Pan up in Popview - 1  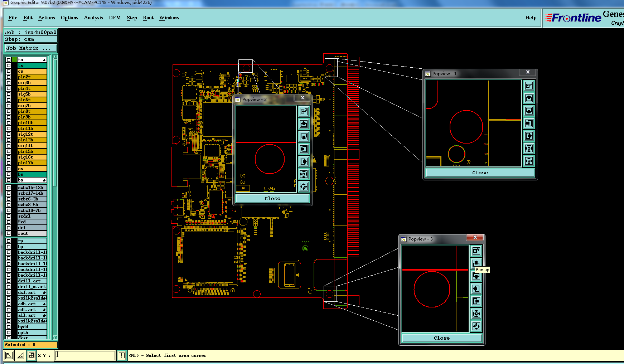coord(529,98)
